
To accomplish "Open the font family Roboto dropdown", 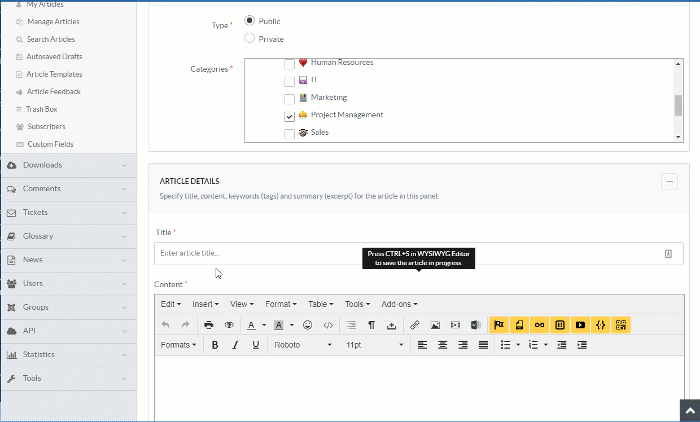I will point(303,345).
